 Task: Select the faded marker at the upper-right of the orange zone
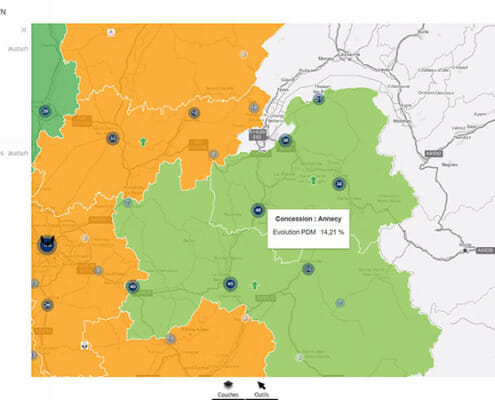tap(244, 54)
